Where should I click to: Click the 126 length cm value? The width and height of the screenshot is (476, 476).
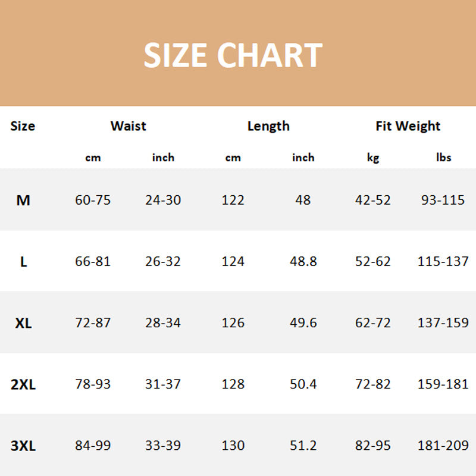(x=233, y=322)
